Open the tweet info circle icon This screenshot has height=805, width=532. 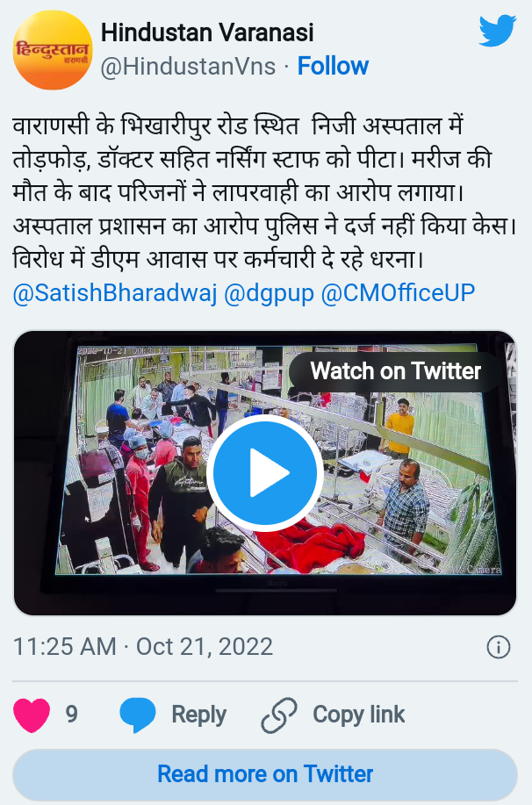click(498, 647)
